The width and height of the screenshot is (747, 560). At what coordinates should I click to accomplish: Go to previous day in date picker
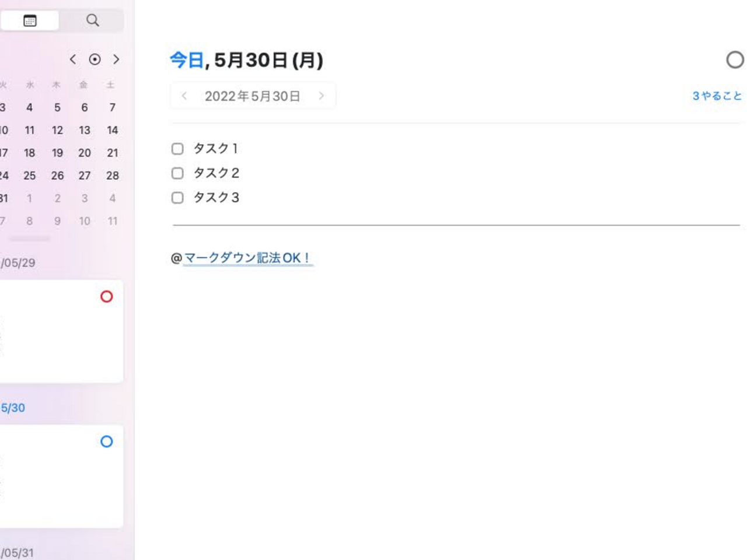pyautogui.click(x=184, y=96)
